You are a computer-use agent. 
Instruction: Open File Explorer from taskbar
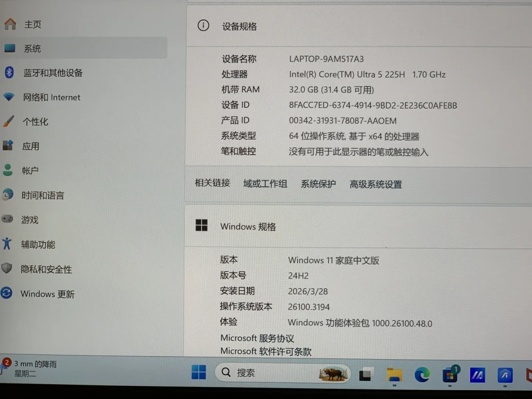pyautogui.click(x=394, y=375)
